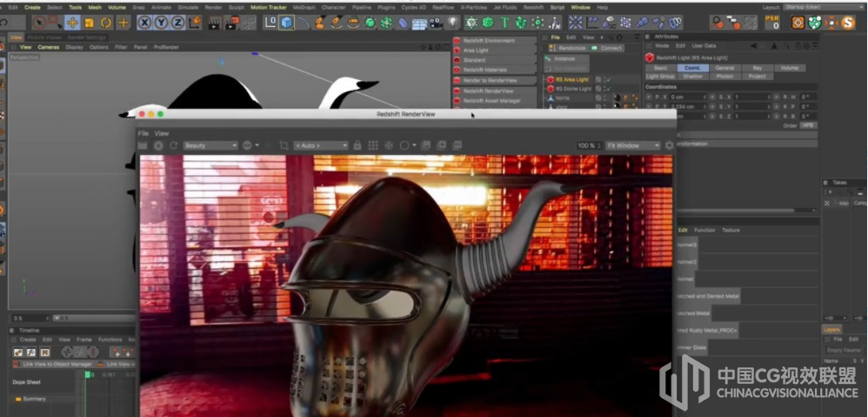Toggle RS Area Light layer box
Viewport: 868px width, 417px height.
click(598, 80)
